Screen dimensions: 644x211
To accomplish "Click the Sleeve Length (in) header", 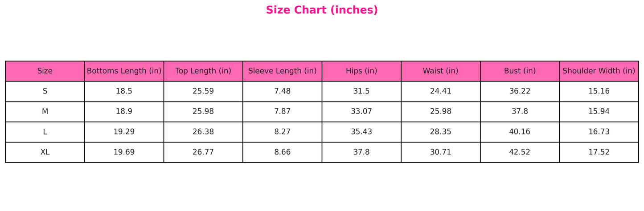I will 282,71.
